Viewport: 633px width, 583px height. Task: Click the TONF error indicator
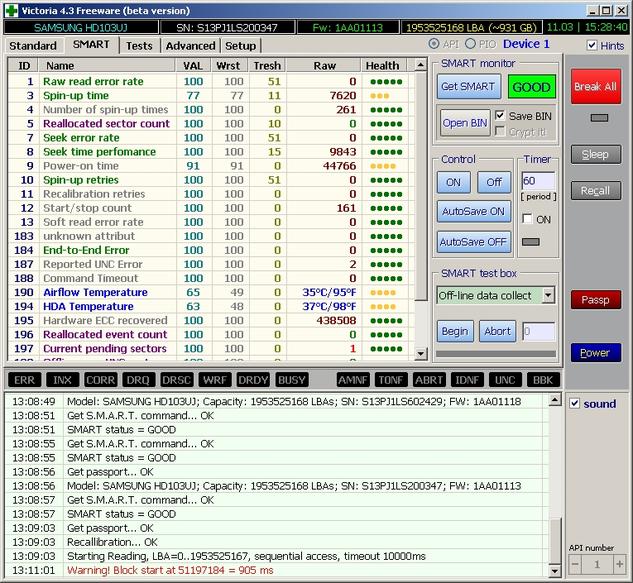[x=391, y=380]
